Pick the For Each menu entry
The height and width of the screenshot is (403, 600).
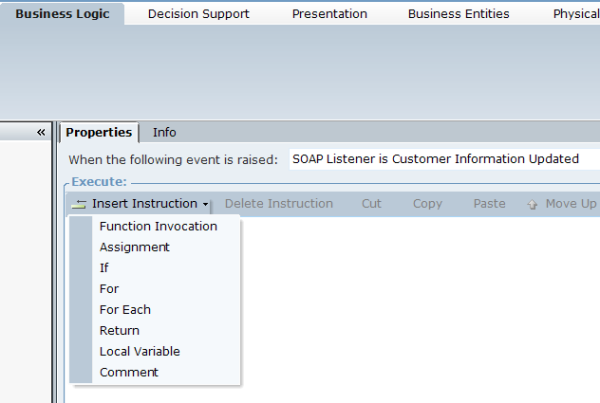pos(125,310)
